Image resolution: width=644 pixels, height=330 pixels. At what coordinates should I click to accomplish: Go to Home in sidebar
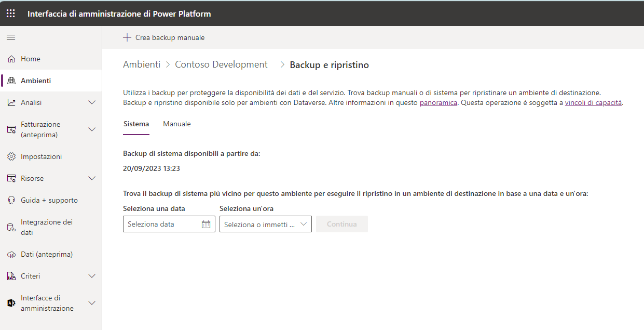(51, 59)
